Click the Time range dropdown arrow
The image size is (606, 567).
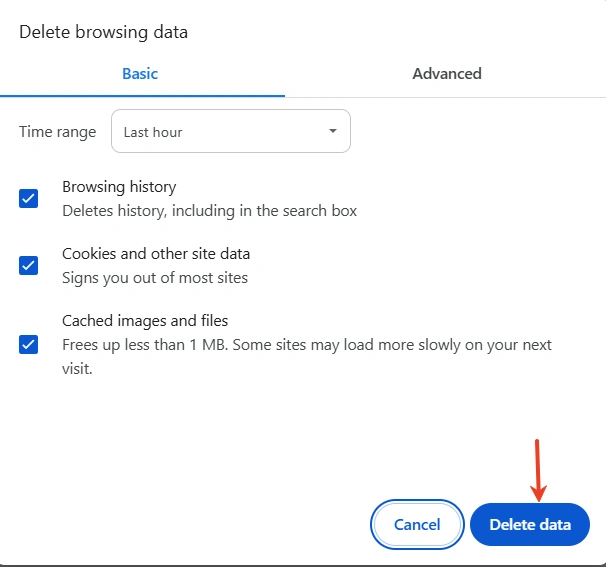tap(333, 132)
